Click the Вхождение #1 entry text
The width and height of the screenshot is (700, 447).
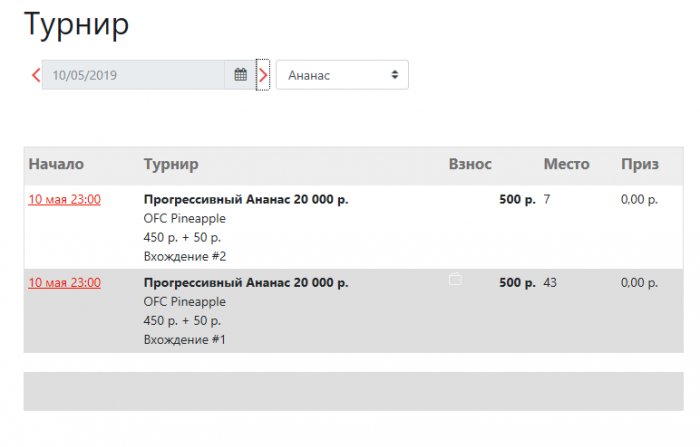[x=185, y=340]
